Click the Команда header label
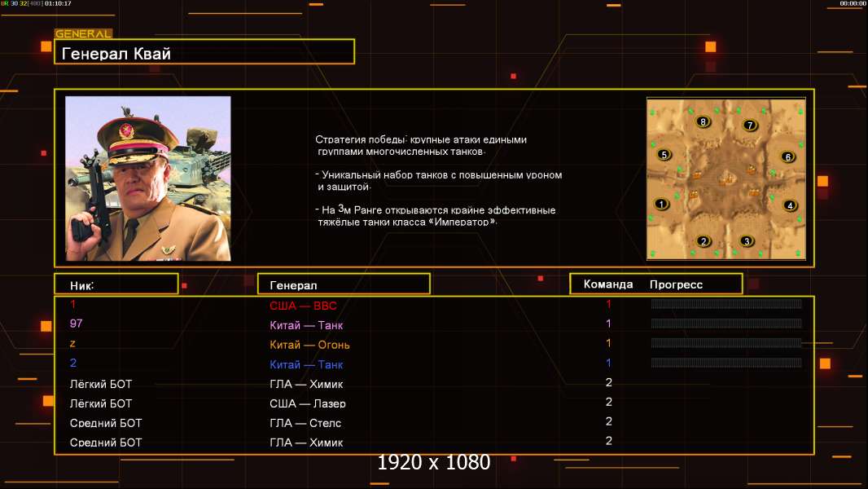The width and height of the screenshot is (868, 489). coord(607,284)
